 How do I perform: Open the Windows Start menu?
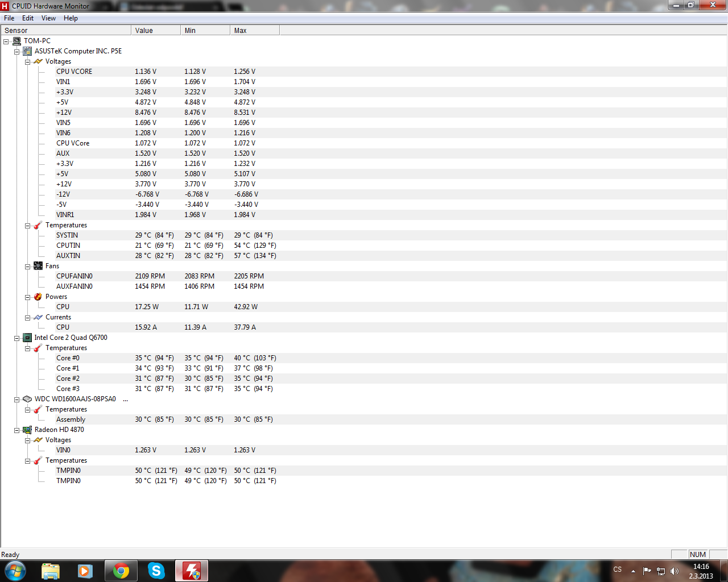pos(15,571)
